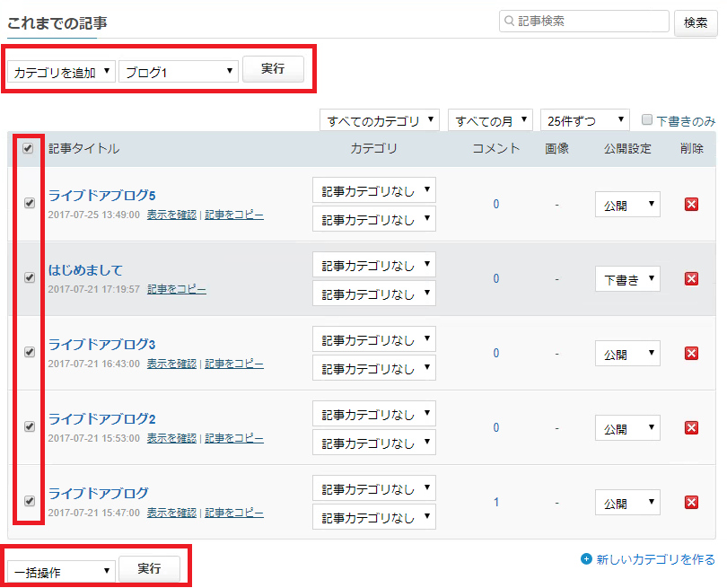Open 25件ずつ page size dropdown
The height and width of the screenshot is (588, 727).
click(x=584, y=120)
